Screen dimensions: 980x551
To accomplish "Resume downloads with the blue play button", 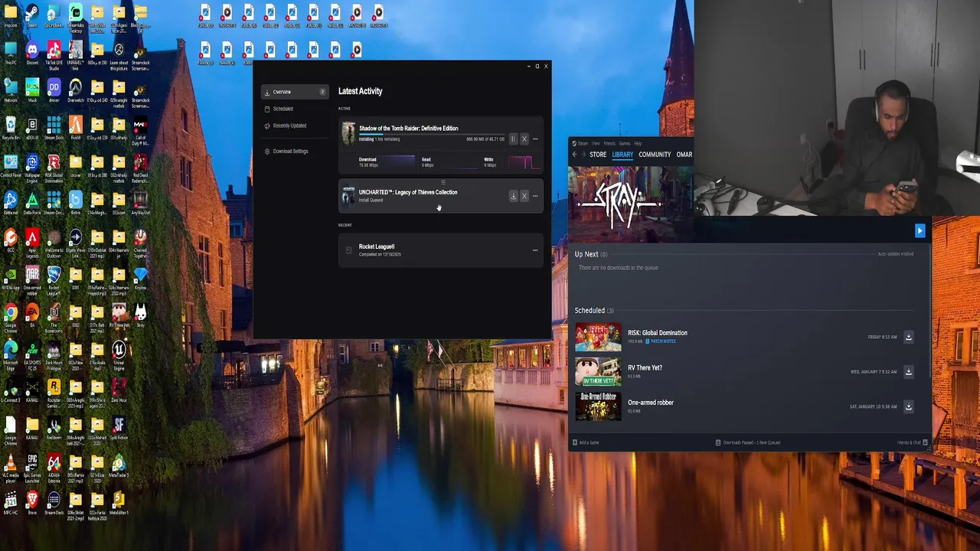I will coord(920,231).
